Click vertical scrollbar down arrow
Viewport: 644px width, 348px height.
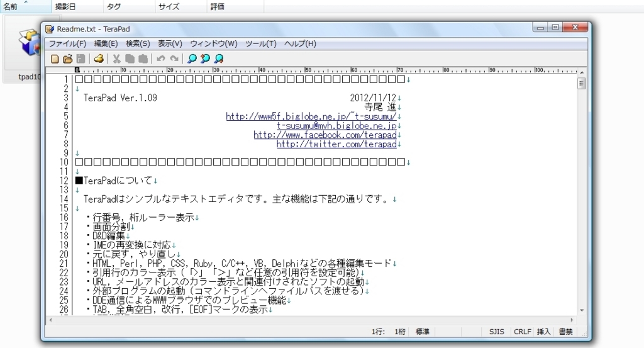coord(582,311)
